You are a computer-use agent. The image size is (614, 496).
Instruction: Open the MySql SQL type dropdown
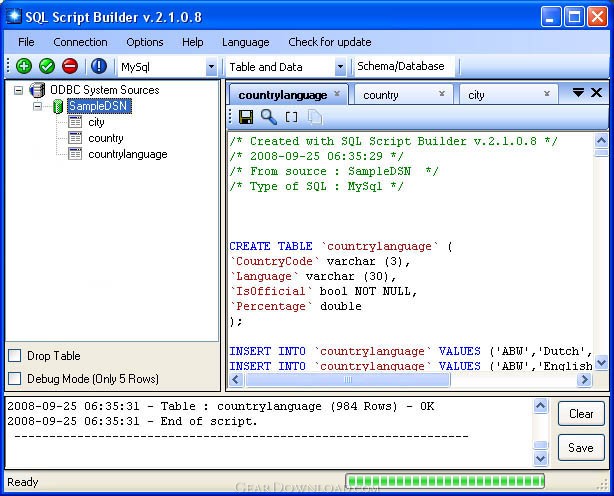pos(211,67)
